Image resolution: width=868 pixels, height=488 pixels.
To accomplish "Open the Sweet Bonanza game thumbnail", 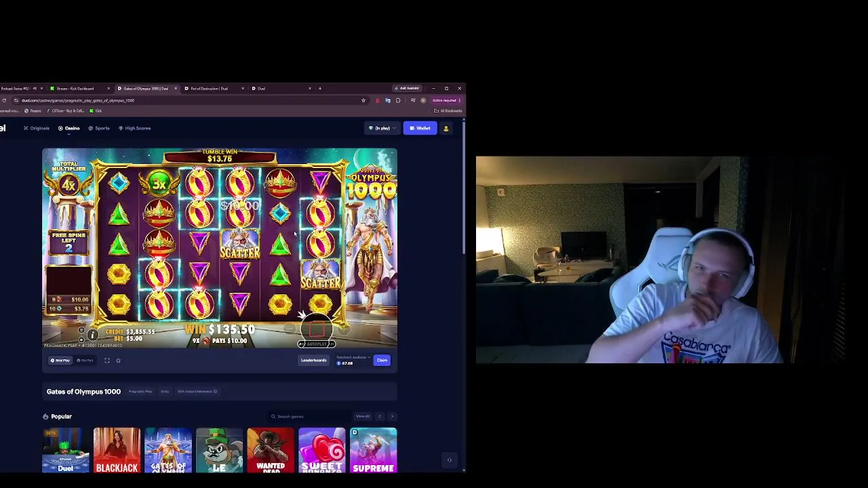I will click(x=322, y=450).
